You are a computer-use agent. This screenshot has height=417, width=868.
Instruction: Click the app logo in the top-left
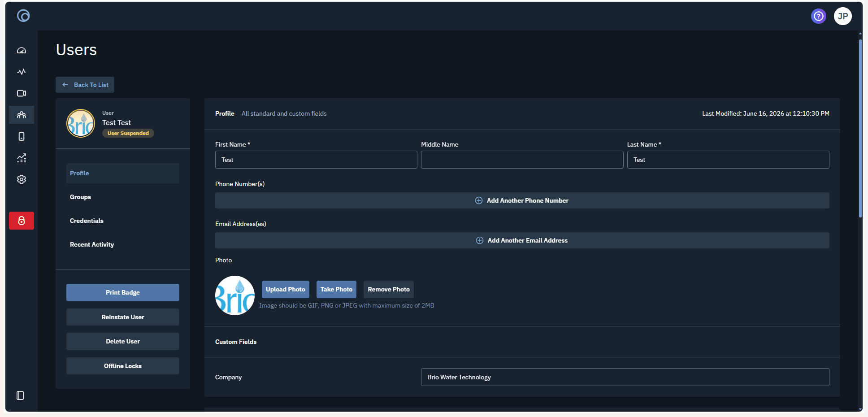[23, 16]
